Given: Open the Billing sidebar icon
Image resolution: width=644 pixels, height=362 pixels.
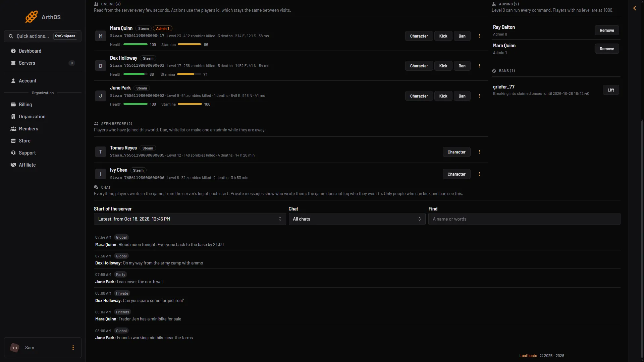Looking at the screenshot, I should click(x=13, y=105).
